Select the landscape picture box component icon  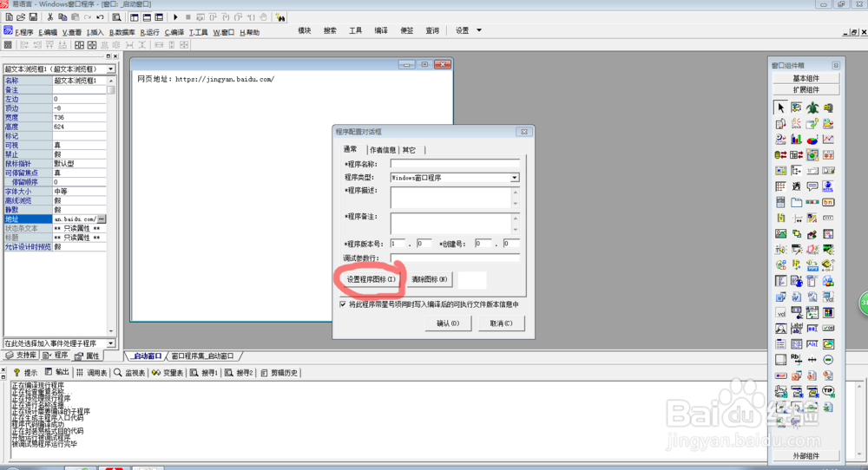[780, 234]
